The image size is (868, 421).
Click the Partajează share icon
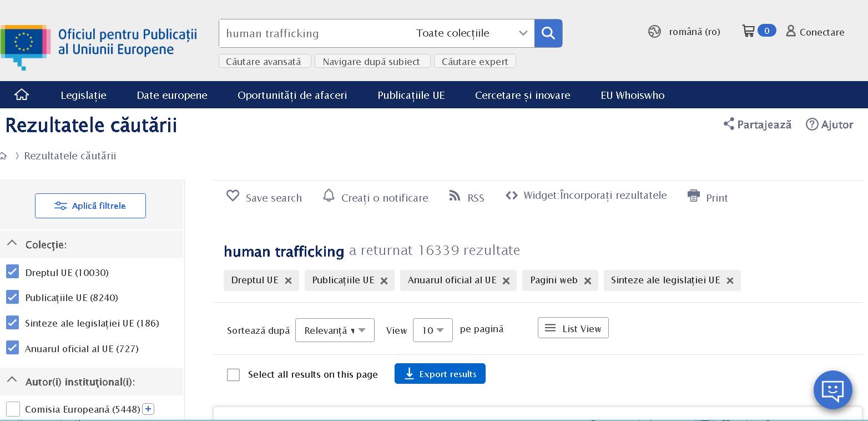[x=729, y=124]
